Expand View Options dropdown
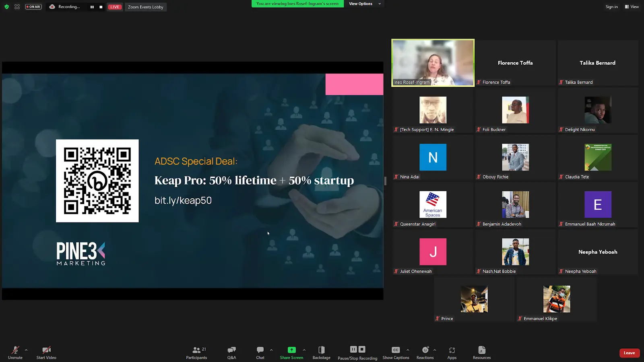The height and width of the screenshot is (362, 644). pyautogui.click(x=364, y=4)
